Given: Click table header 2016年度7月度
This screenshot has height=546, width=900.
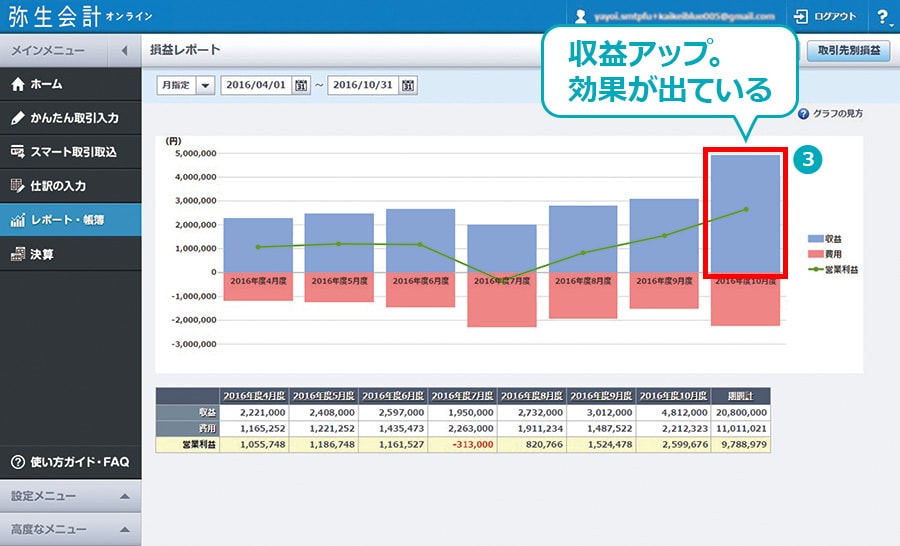Looking at the screenshot, I should [463, 396].
